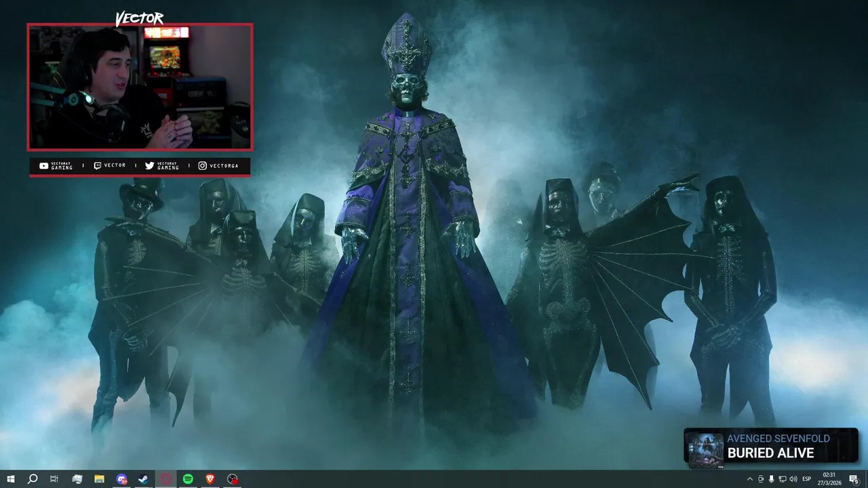Click the VECTOR logo above the webcam
868x488 pixels.
[139, 19]
